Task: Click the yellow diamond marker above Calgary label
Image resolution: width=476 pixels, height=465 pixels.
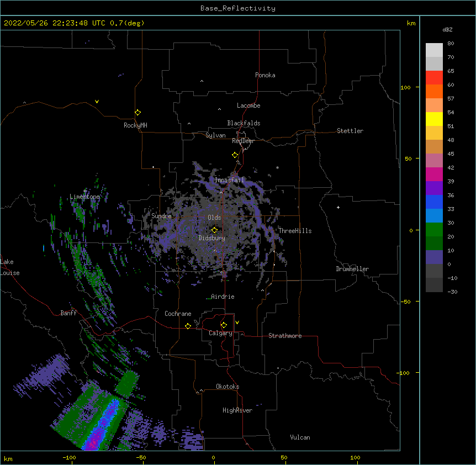Action: click(x=224, y=325)
